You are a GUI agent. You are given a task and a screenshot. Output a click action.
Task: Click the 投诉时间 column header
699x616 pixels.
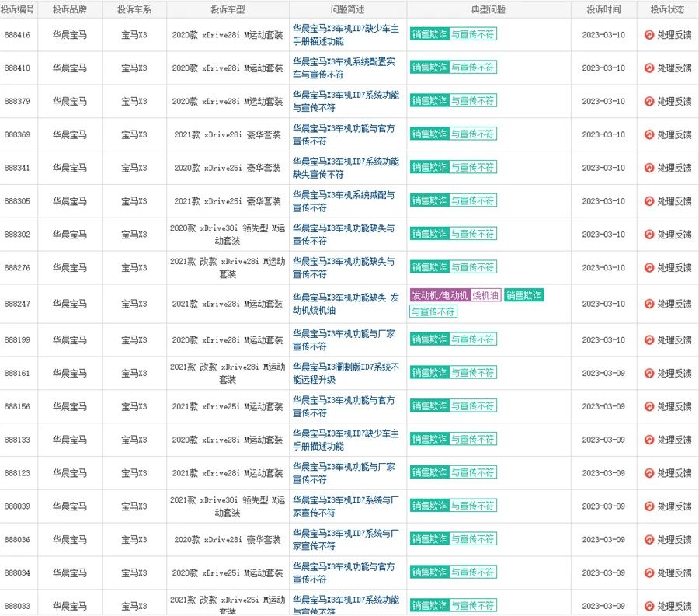click(x=603, y=9)
